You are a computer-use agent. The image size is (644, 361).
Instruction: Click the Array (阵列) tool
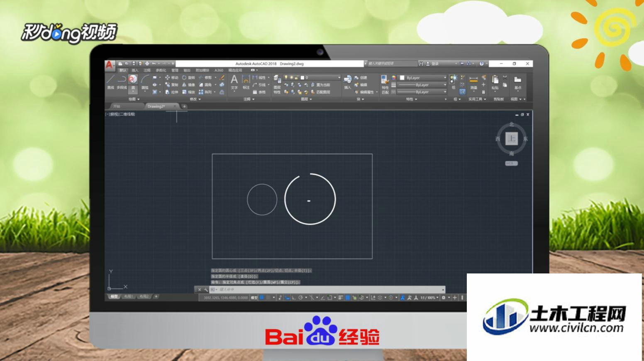click(205, 92)
